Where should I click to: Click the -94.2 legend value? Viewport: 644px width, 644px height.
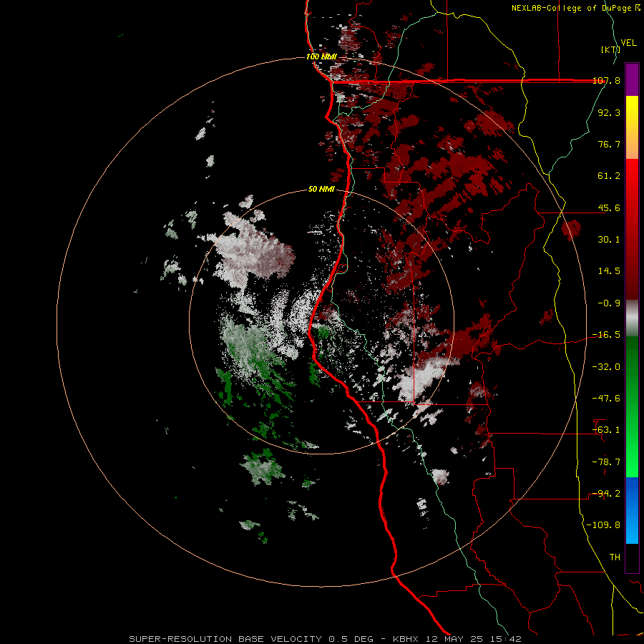606,494
